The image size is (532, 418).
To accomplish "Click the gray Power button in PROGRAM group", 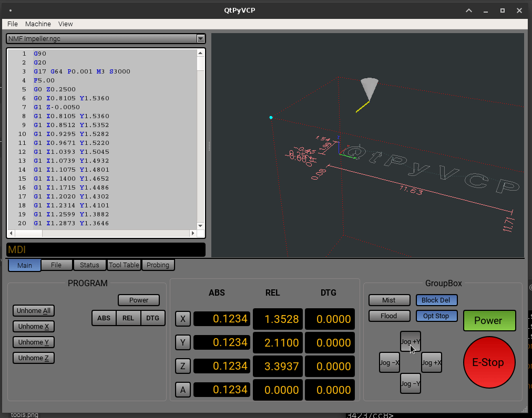I will [x=139, y=300].
